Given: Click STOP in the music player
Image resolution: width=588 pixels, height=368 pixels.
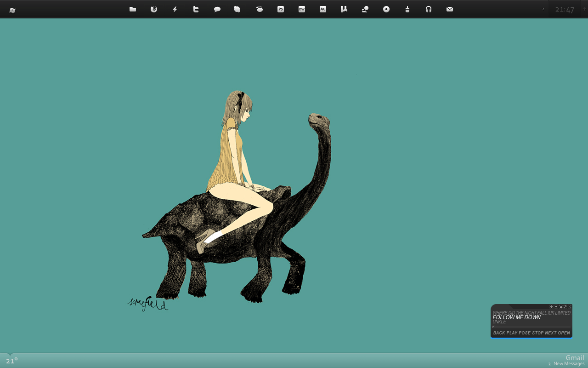Looking at the screenshot, I should click(x=538, y=333).
